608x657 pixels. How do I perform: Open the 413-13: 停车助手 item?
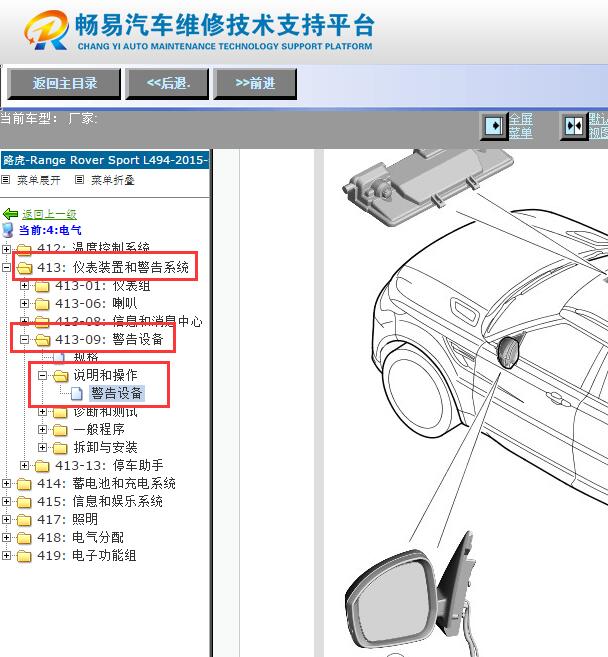click(109, 465)
